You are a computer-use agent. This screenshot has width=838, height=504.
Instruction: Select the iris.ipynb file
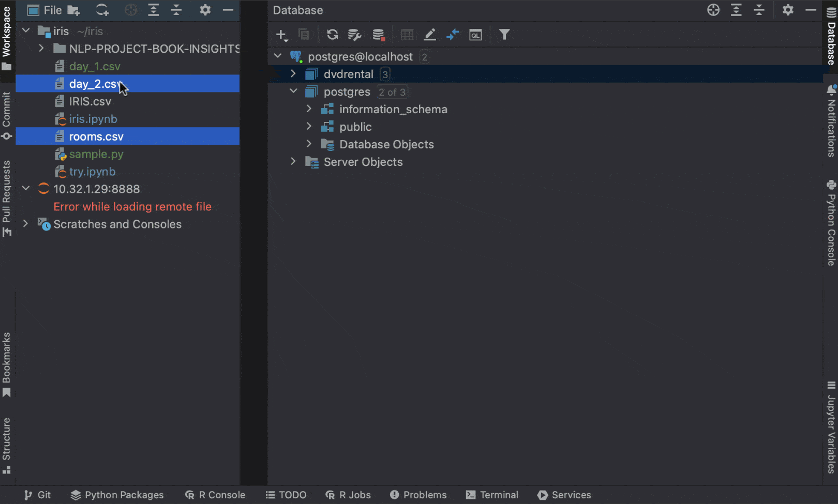pos(93,119)
